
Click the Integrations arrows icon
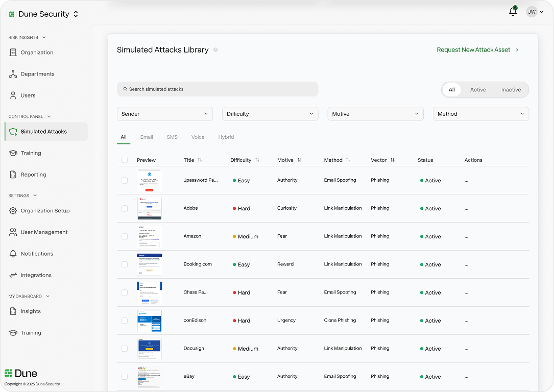[13, 275]
